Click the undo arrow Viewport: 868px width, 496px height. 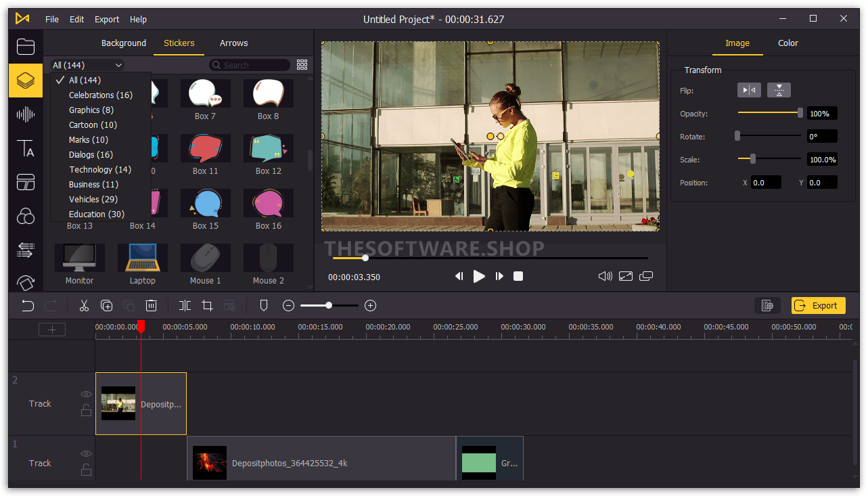coord(28,306)
